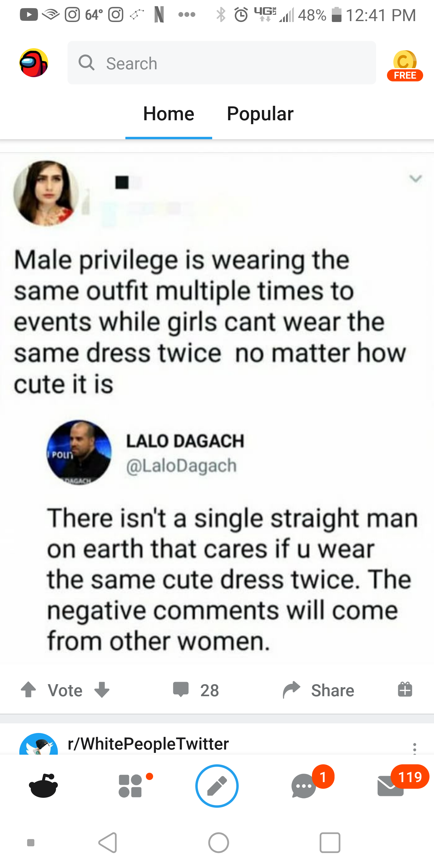Screen dimensions: 434x868
Task: Open your Among Us avatar profile icon
Action: tap(33, 63)
